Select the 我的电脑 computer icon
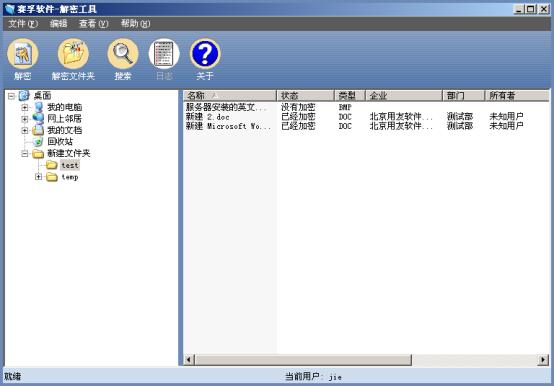554x386 pixels. (x=38, y=107)
